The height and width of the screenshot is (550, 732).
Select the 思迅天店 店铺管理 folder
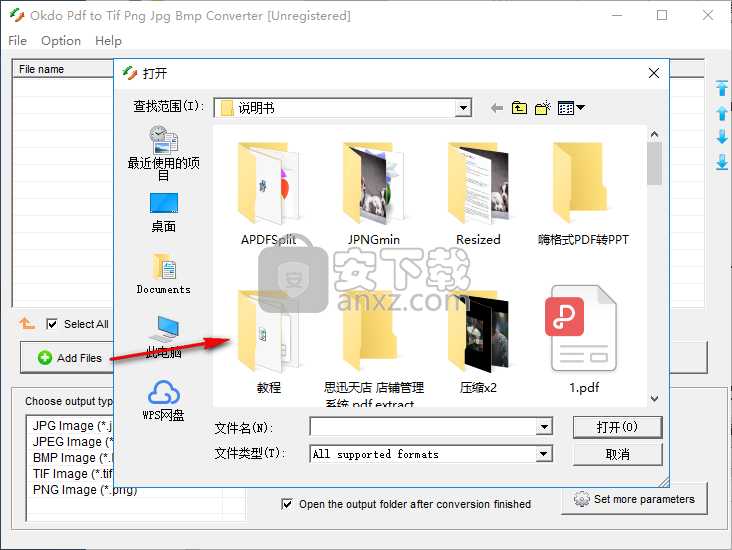pos(373,346)
